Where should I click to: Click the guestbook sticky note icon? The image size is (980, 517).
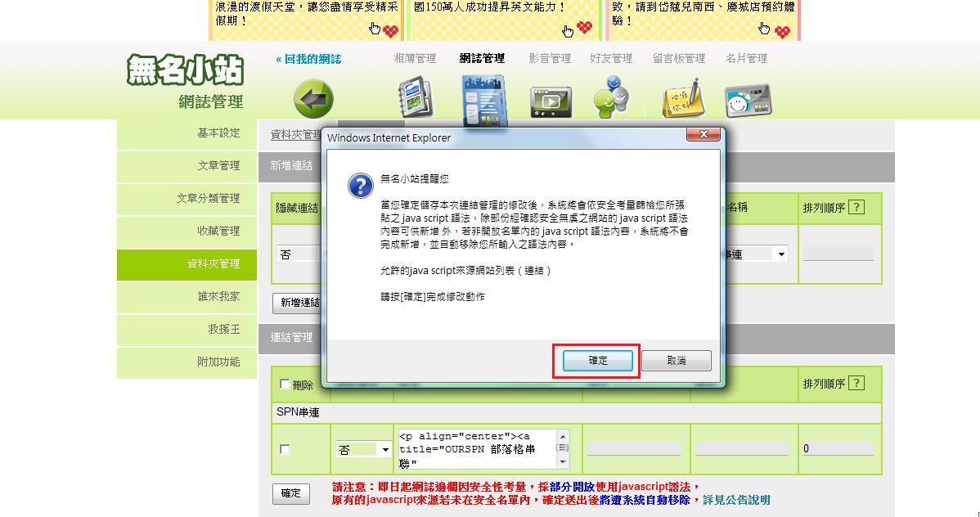683,99
